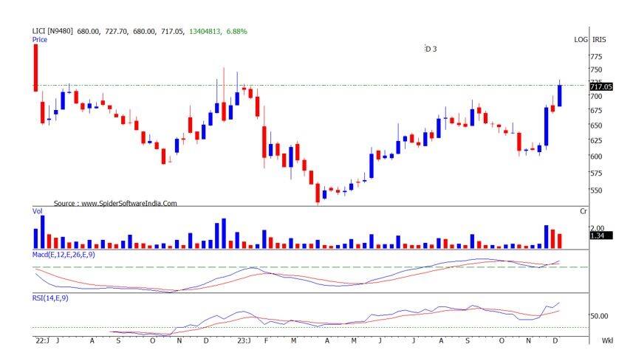Click the Vol panel label
The height and width of the screenshot is (364, 633).
click(x=37, y=212)
